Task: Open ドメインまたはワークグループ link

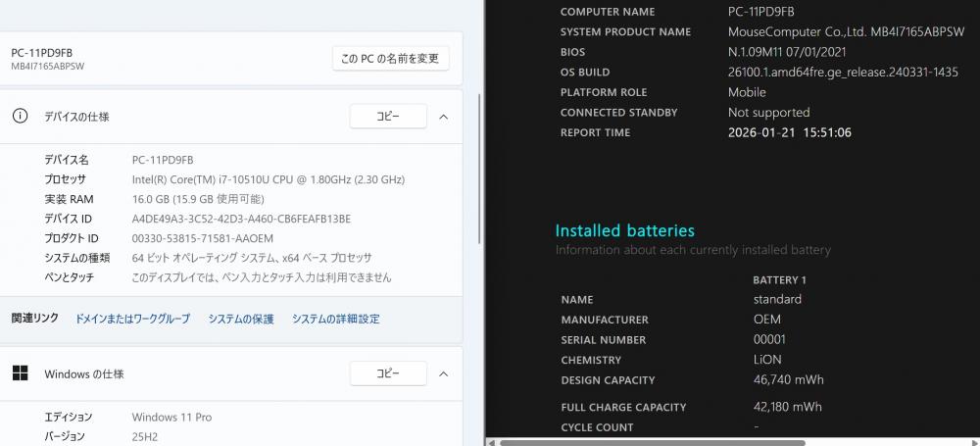Action: [x=132, y=319]
